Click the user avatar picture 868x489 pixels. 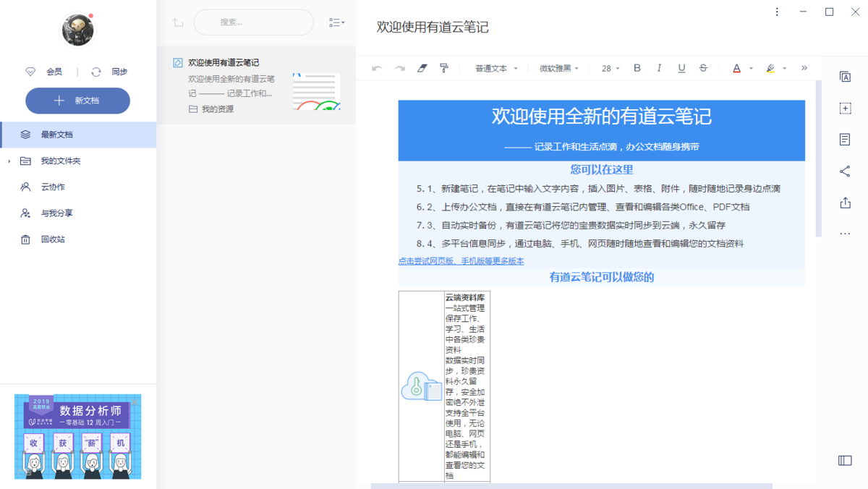point(77,30)
